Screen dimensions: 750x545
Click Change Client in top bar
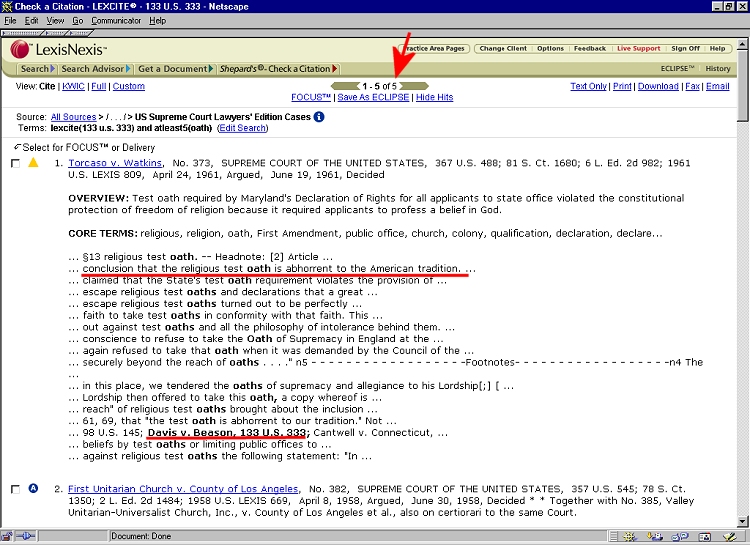point(503,49)
